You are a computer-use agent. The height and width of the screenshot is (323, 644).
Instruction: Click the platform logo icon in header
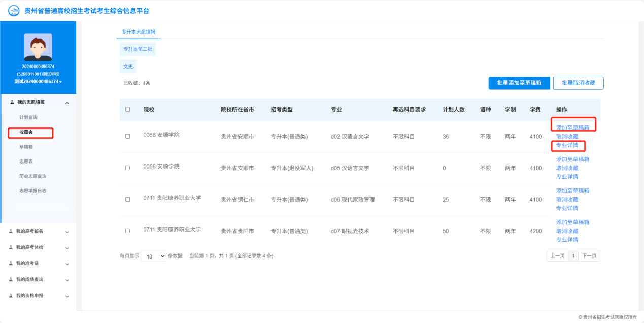tap(14, 11)
